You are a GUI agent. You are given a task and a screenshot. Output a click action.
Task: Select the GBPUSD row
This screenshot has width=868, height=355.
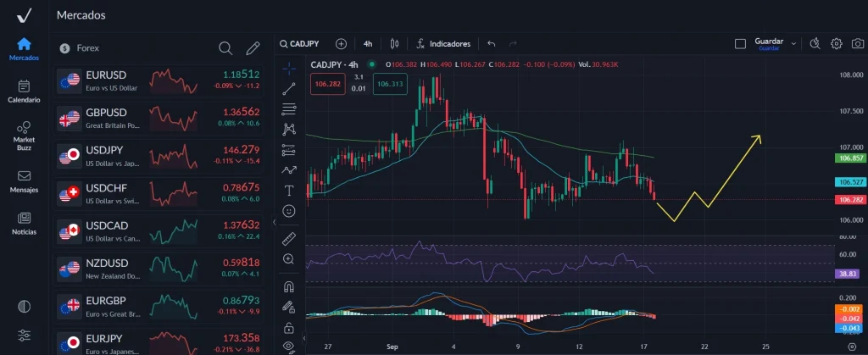[159, 119]
